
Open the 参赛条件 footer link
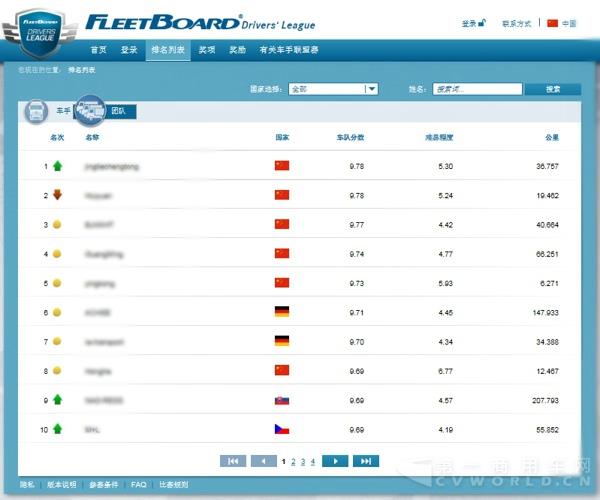[x=104, y=485]
